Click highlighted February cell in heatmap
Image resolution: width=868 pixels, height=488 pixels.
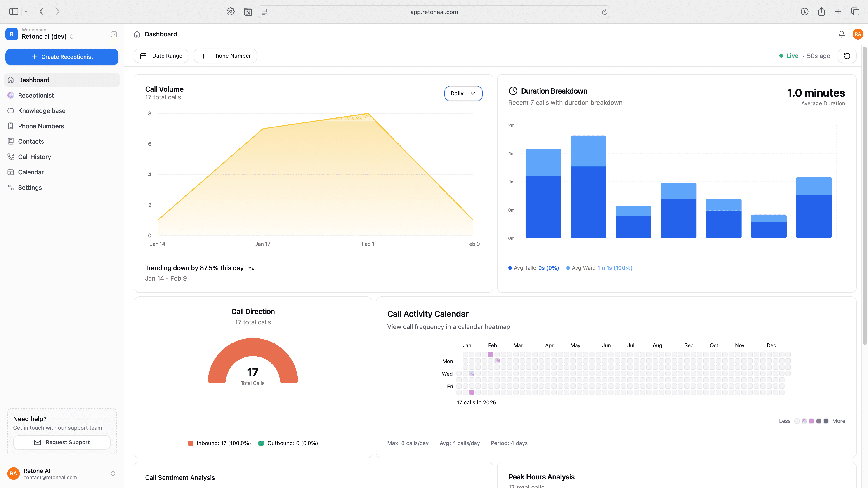pyautogui.click(x=491, y=354)
